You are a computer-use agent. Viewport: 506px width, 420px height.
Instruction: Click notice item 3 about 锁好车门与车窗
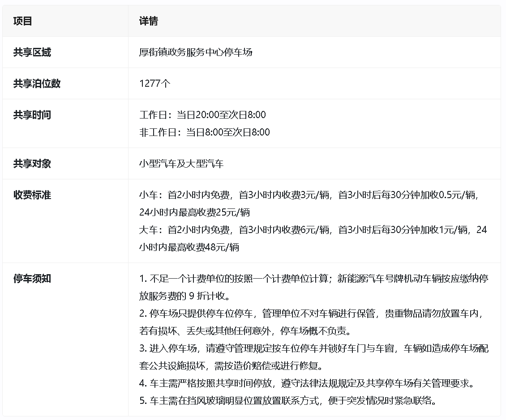[313, 349]
